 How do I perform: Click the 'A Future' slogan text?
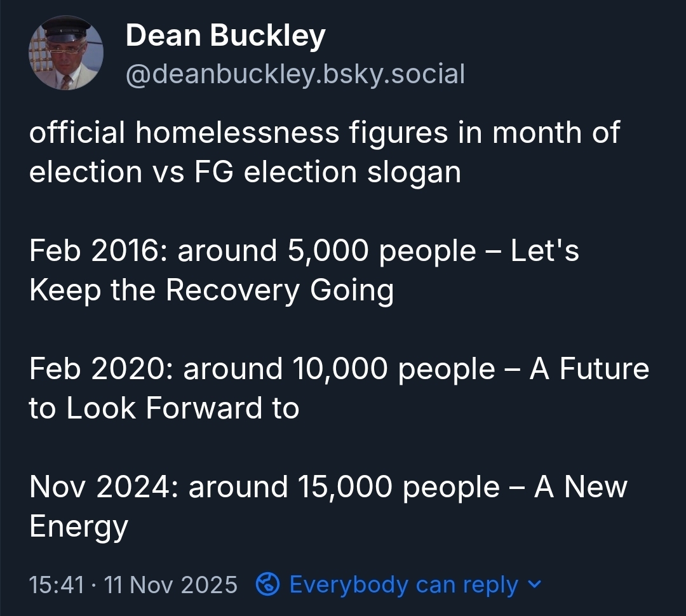click(x=589, y=369)
